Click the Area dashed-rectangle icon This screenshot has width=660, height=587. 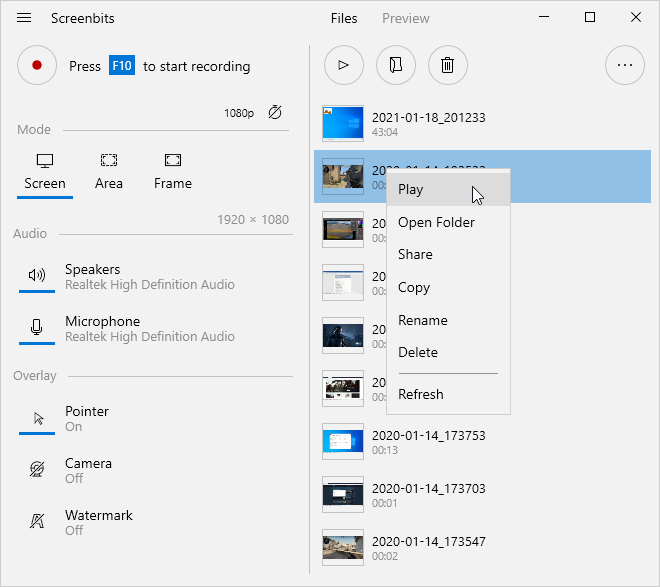(109, 160)
